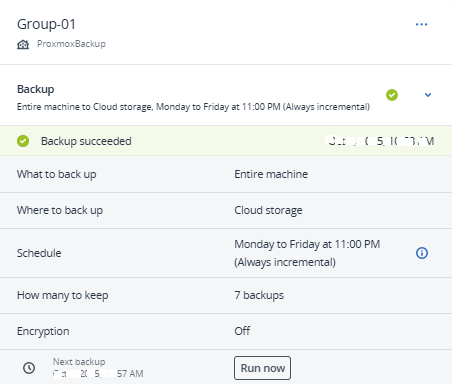
Task: Click the Backup succeeded status banner
Action: click(x=226, y=141)
